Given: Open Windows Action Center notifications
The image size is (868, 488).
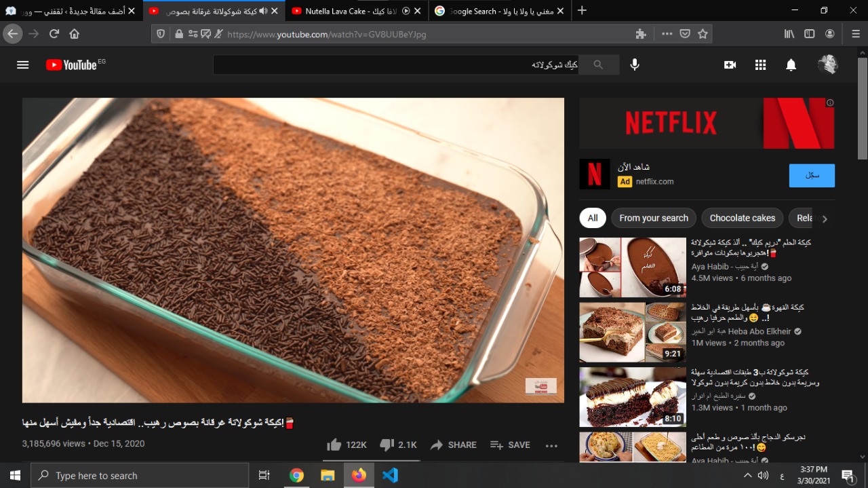Looking at the screenshot, I should pyautogui.click(x=848, y=475).
